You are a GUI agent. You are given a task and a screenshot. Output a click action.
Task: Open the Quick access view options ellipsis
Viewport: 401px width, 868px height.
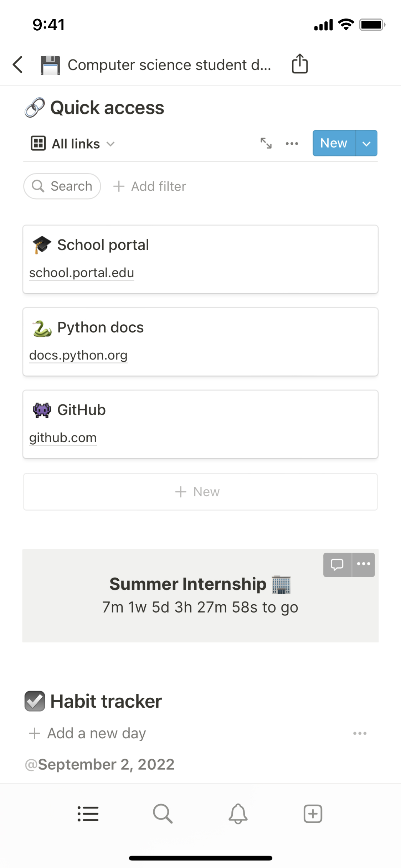(x=292, y=144)
